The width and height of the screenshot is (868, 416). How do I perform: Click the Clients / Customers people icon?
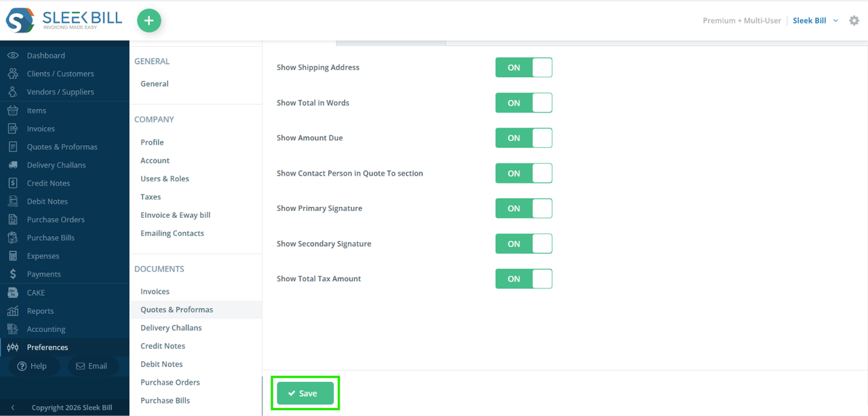[x=13, y=73]
